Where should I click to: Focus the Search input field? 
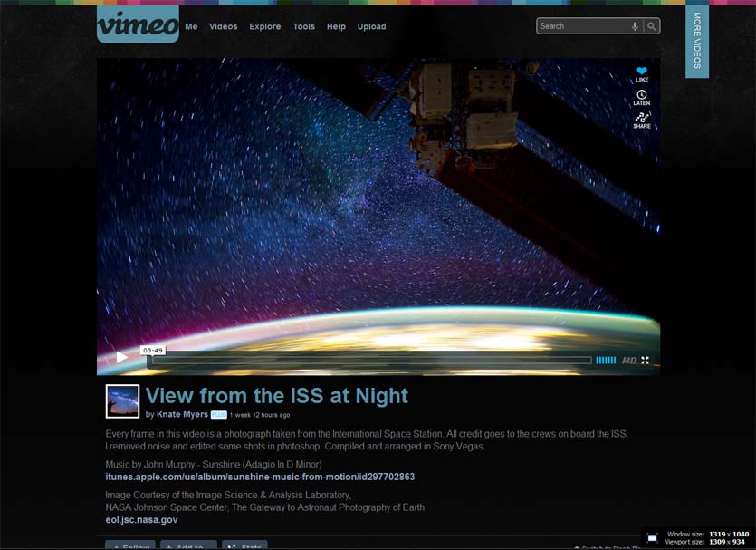coord(583,26)
